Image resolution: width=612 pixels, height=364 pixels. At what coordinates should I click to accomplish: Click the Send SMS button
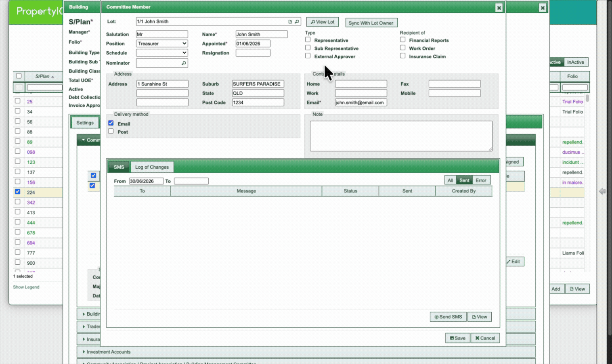pyautogui.click(x=448, y=317)
